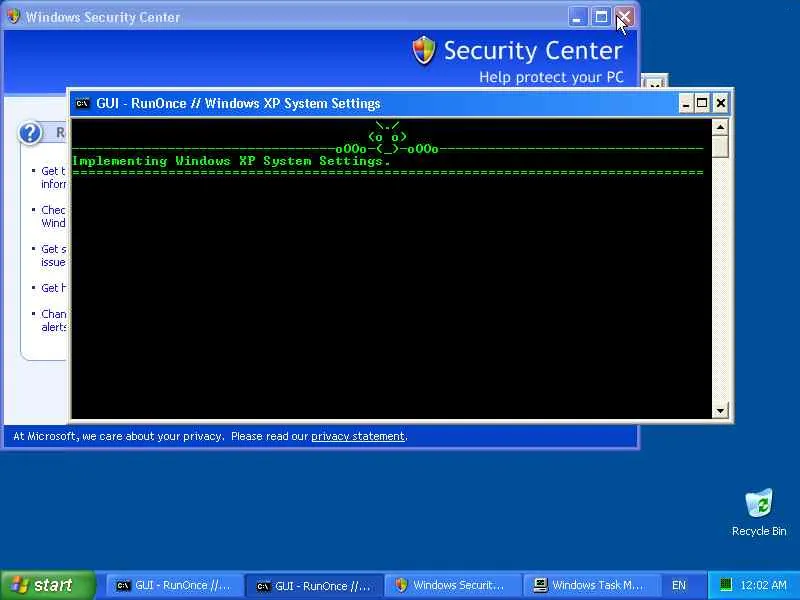
Task: Switch to second GUI - RunOnce taskbar button
Action: (313, 586)
